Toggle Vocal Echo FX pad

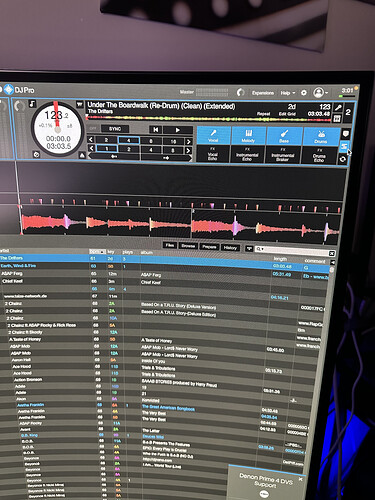click(213, 154)
